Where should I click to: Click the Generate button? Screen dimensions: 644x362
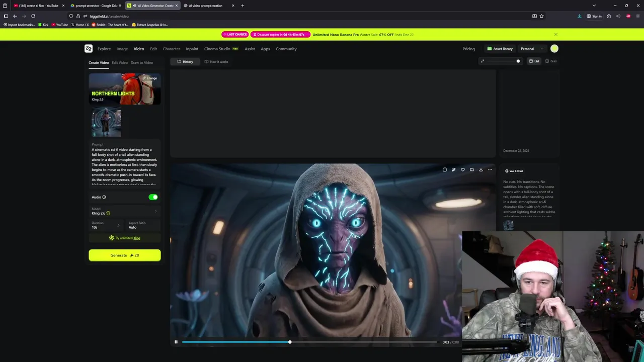(125, 255)
